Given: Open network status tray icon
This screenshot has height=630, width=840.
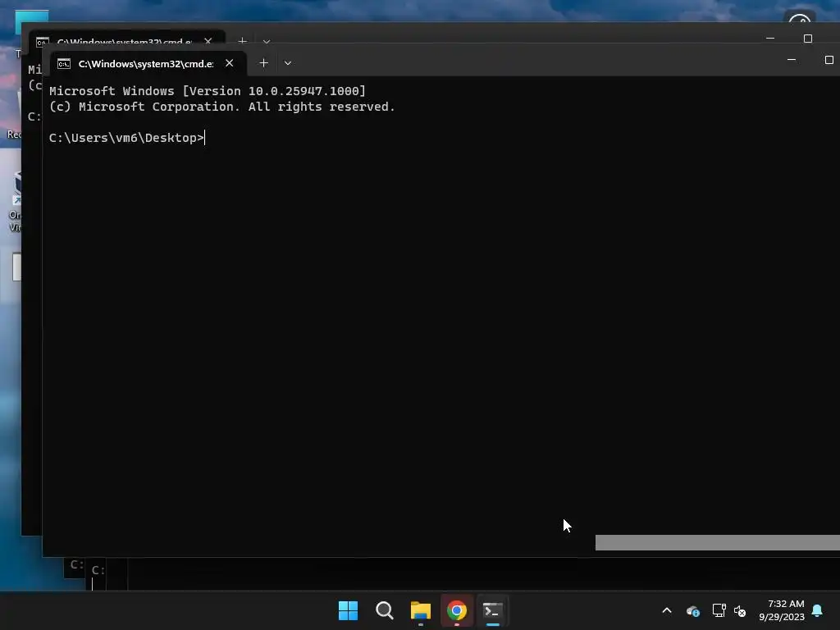Looking at the screenshot, I should [x=719, y=610].
